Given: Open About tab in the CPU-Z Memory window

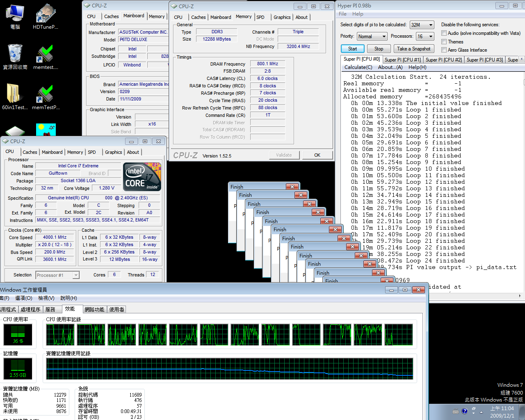Looking at the screenshot, I should (x=301, y=17).
